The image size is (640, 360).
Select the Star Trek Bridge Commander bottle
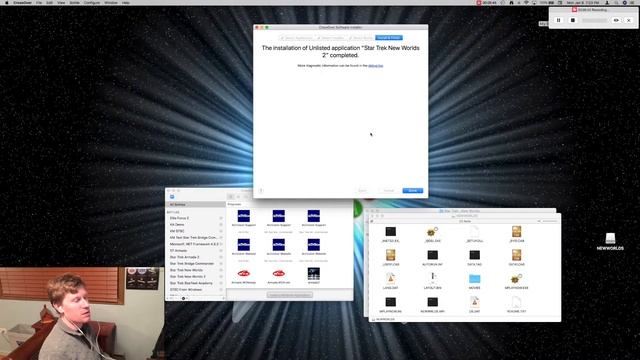[196, 264]
